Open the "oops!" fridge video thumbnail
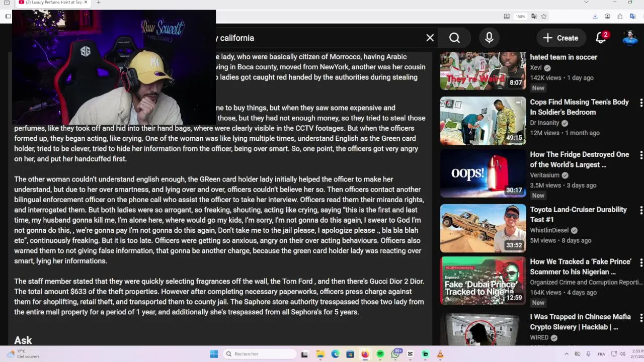This screenshot has width=644, height=362. tap(483, 173)
